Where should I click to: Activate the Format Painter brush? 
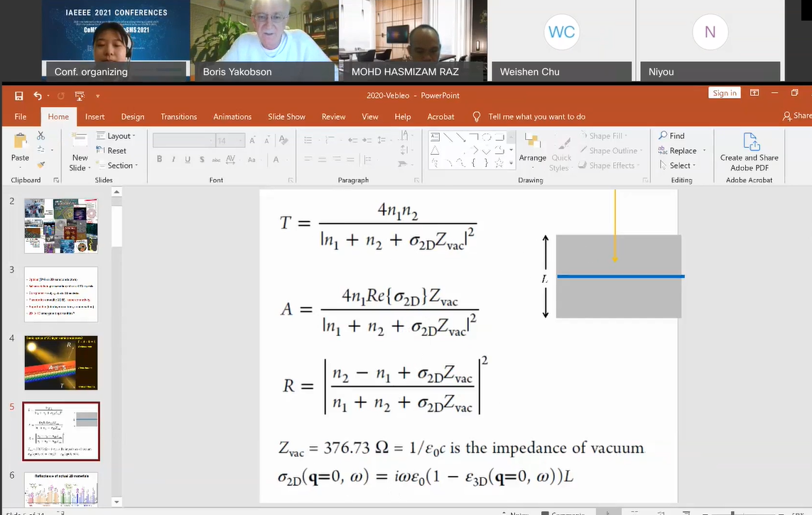[41, 165]
